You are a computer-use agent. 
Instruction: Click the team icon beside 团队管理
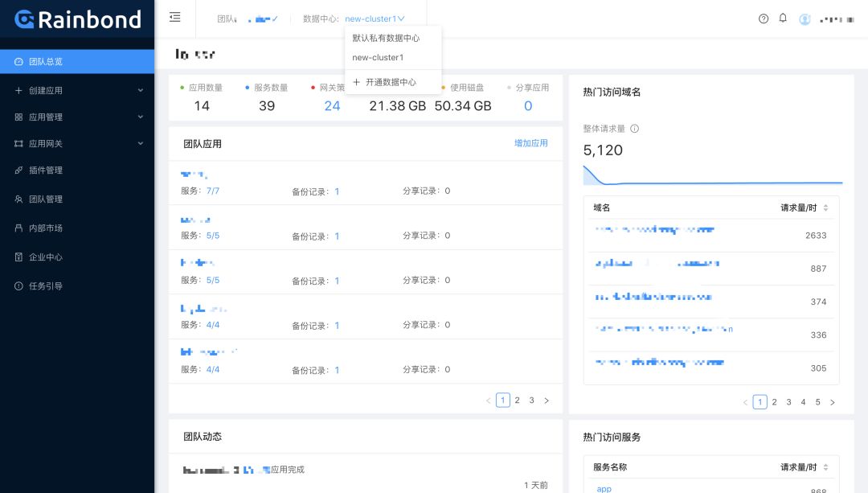18,199
